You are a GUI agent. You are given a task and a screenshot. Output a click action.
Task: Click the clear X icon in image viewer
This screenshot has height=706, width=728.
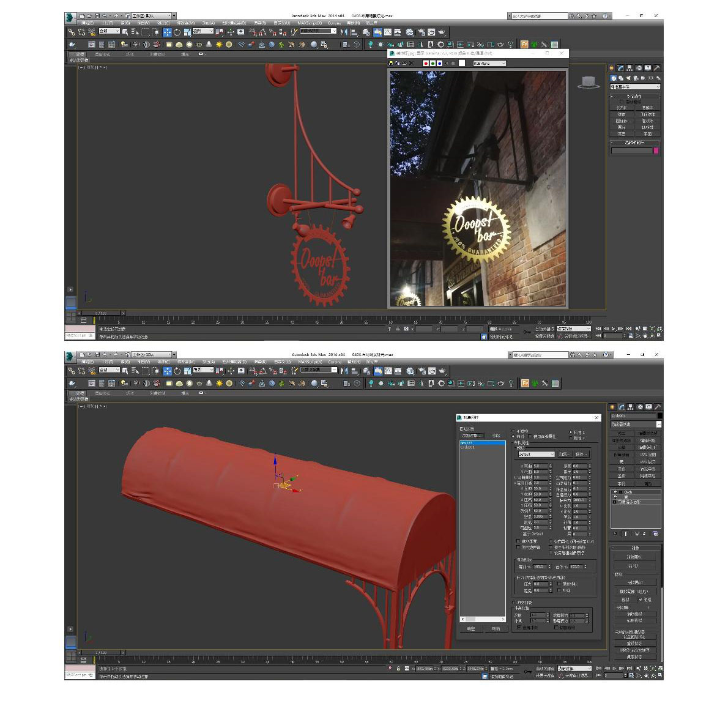pyautogui.click(x=411, y=63)
